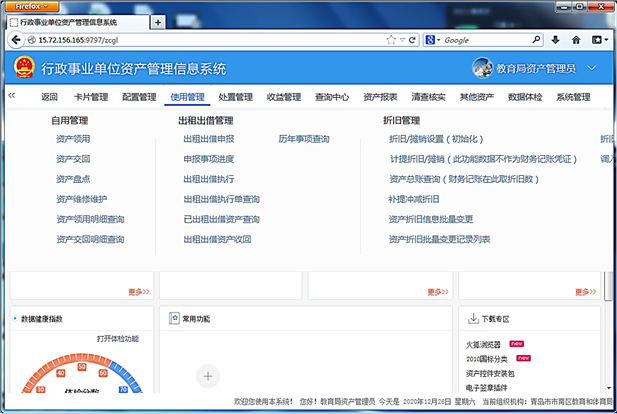Open 出租出借执行 link
Viewport: 617px width, 414px height.
(209, 179)
